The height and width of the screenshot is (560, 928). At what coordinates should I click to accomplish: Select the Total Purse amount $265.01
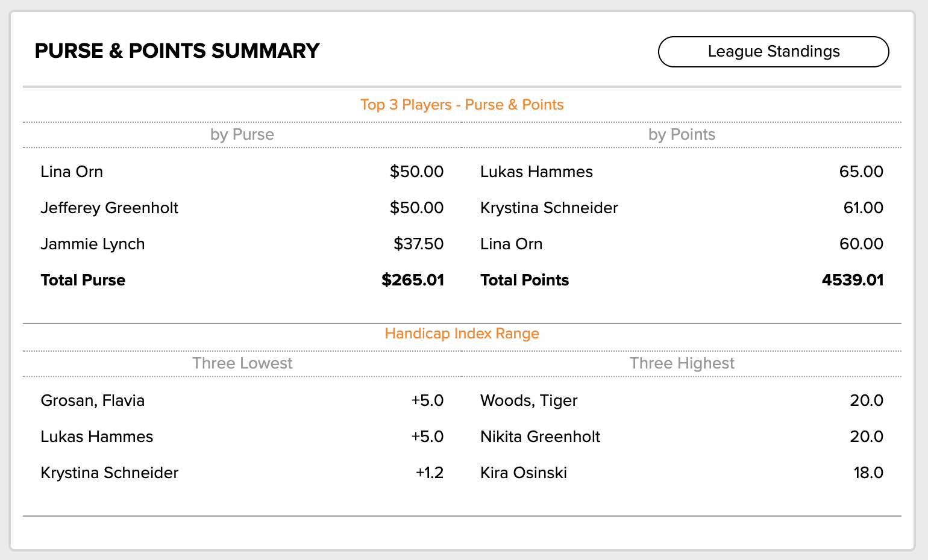click(413, 280)
